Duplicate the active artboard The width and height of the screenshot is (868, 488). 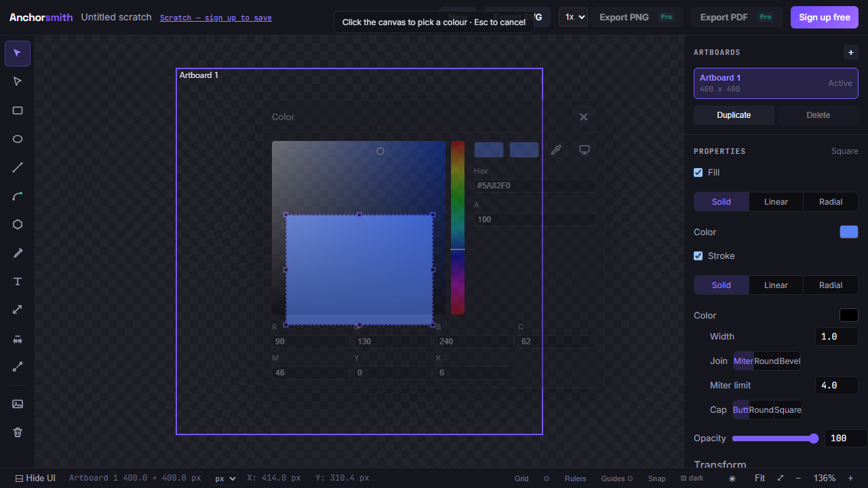point(734,115)
